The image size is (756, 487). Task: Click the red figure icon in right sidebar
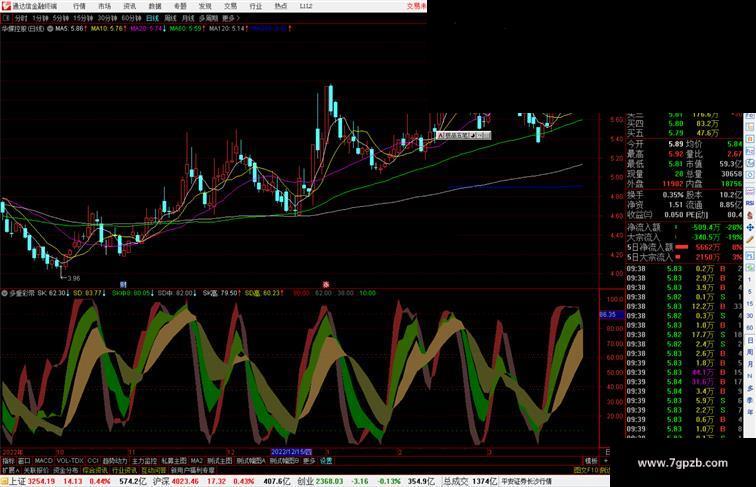[750, 216]
